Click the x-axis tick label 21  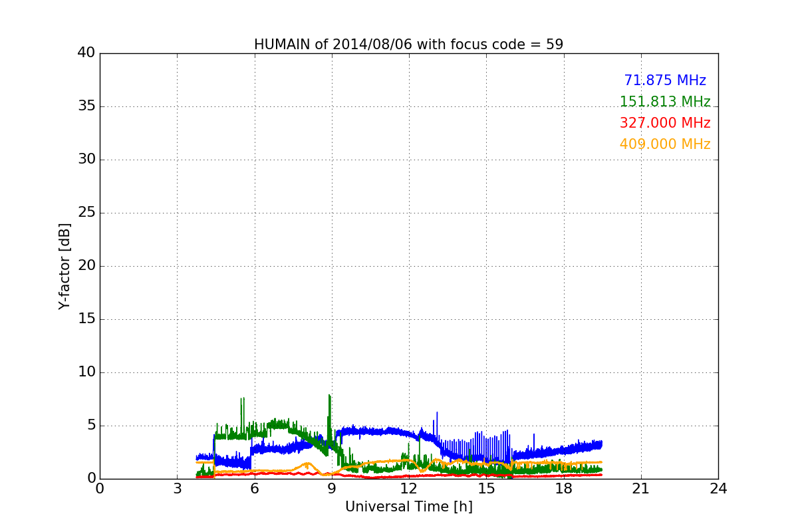(x=641, y=489)
